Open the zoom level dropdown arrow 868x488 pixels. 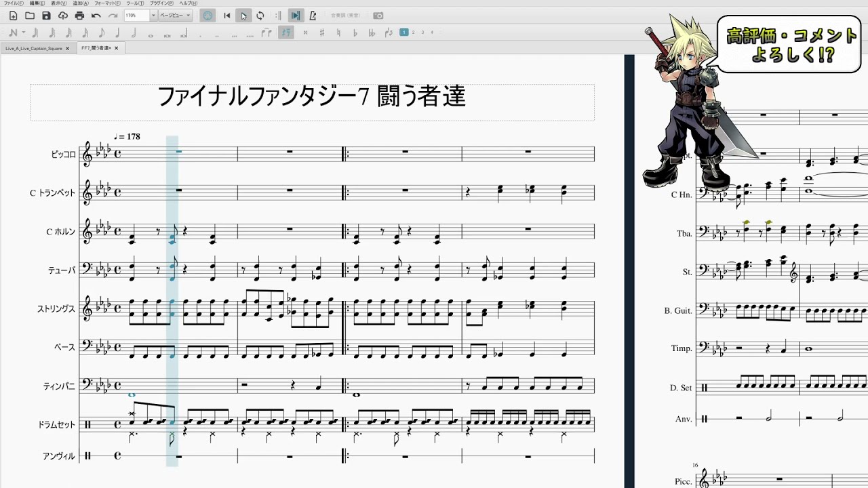[x=153, y=16]
